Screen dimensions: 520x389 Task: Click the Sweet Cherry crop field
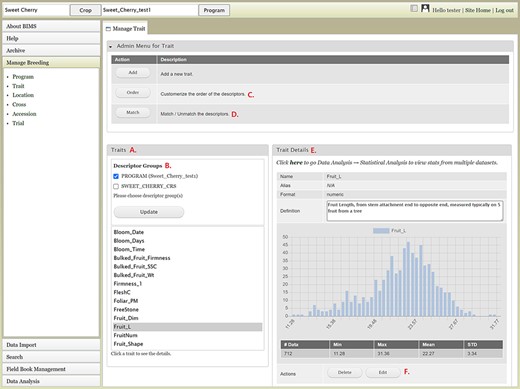pos(36,10)
